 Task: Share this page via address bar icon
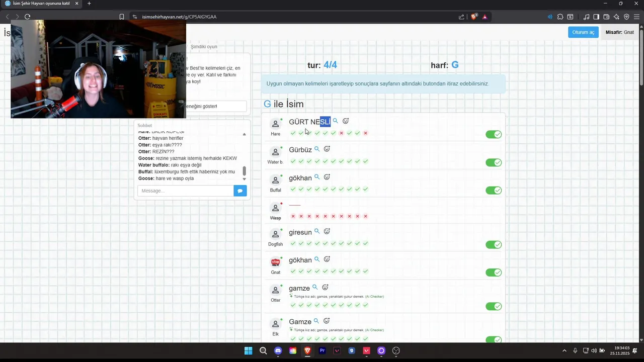[x=461, y=17]
